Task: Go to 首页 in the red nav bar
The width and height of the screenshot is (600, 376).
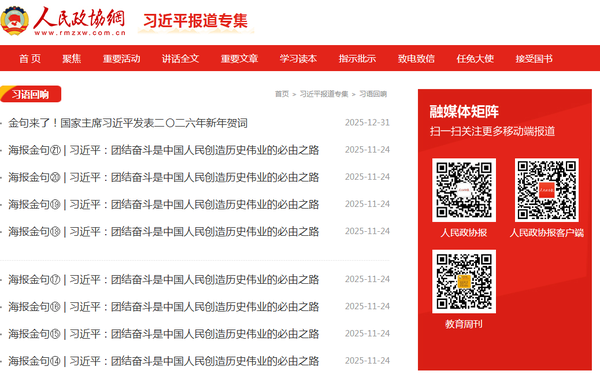Action: [30, 59]
